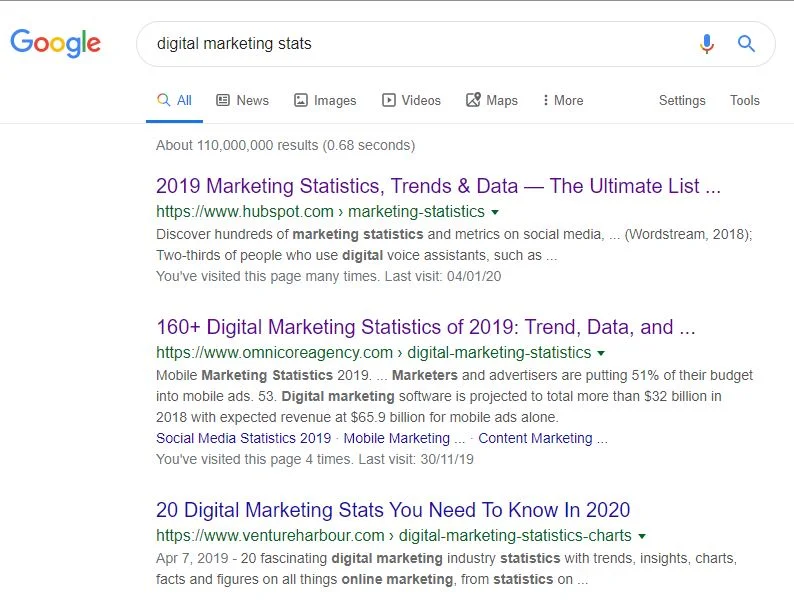Image resolution: width=794 pixels, height=608 pixels.
Task: Click the ventureharbour.com URL
Action: tap(393, 536)
